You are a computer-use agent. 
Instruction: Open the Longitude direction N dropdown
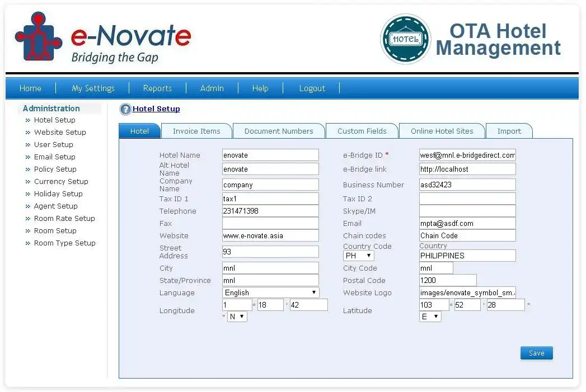tap(237, 317)
